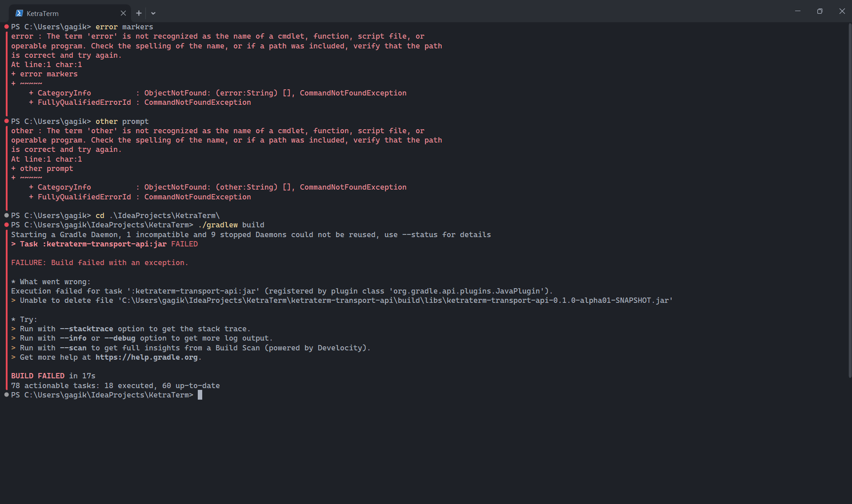Image resolution: width=852 pixels, height=504 pixels.
Task: Click red marker beside 'other prompt' command
Action: click(x=7, y=121)
